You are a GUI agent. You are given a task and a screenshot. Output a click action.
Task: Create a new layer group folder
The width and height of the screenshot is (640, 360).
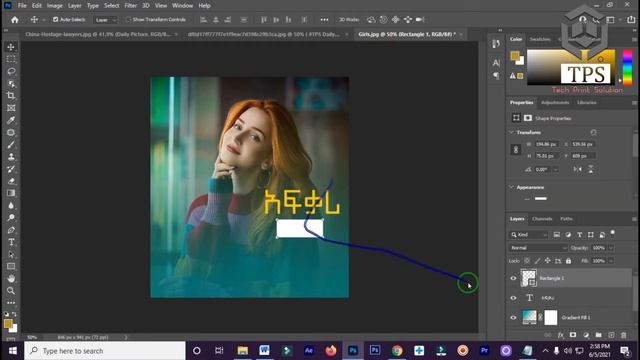pos(598,335)
